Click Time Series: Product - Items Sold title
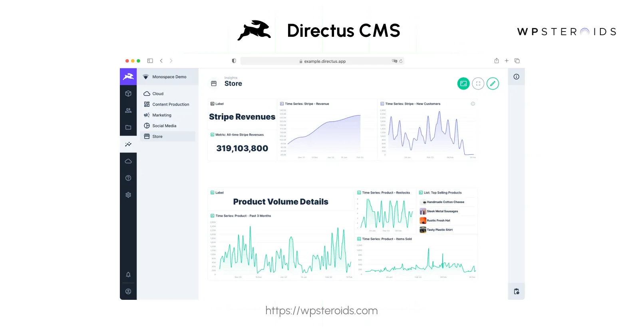This screenshot has height=327, width=644. [387, 239]
